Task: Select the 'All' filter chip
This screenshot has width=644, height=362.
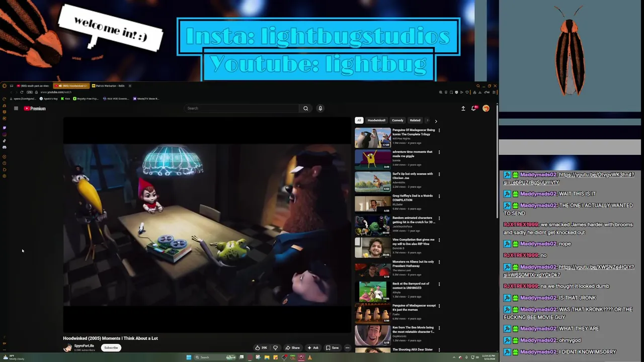Action: [x=359, y=120]
